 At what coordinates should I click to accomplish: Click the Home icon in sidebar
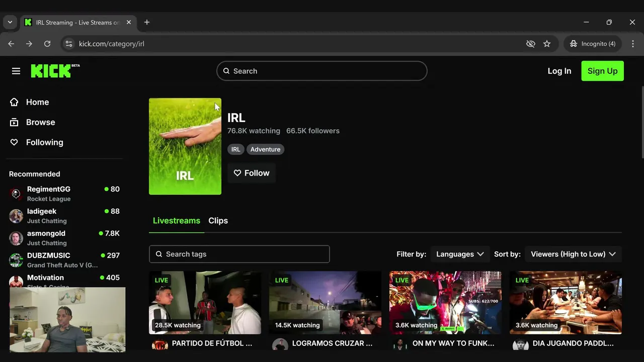click(x=14, y=102)
